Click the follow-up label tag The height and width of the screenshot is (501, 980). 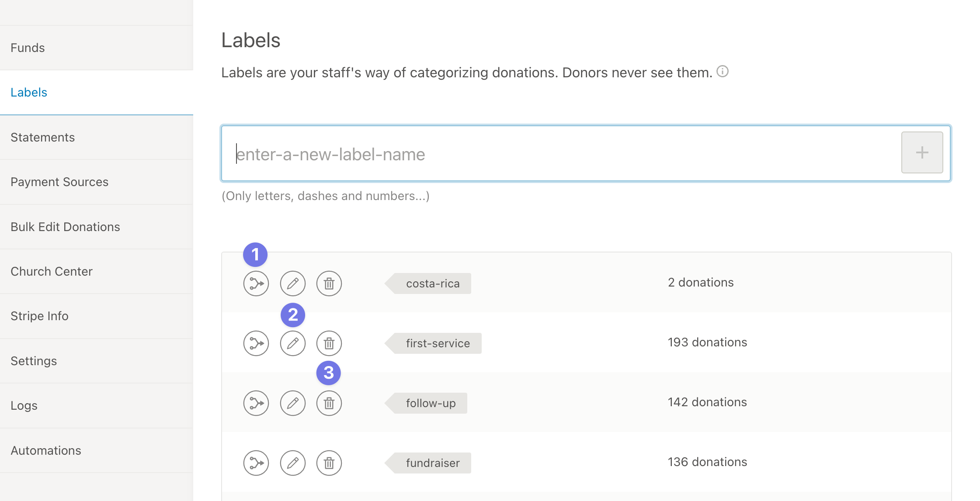(x=426, y=403)
